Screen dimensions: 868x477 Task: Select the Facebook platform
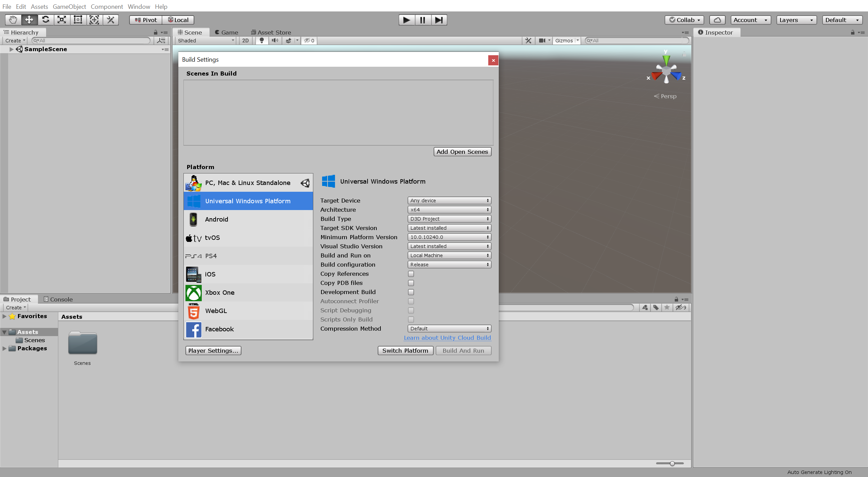click(x=248, y=329)
